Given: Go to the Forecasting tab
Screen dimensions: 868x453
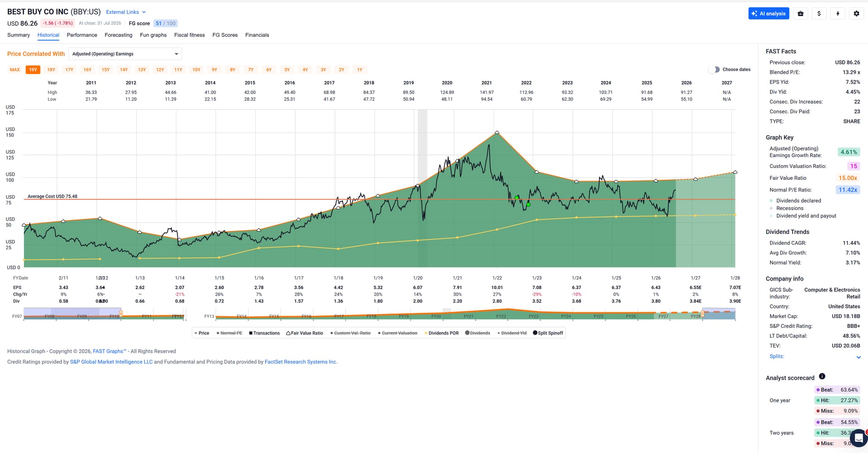Looking at the screenshot, I should pyautogui.click(x=118, y=35).
